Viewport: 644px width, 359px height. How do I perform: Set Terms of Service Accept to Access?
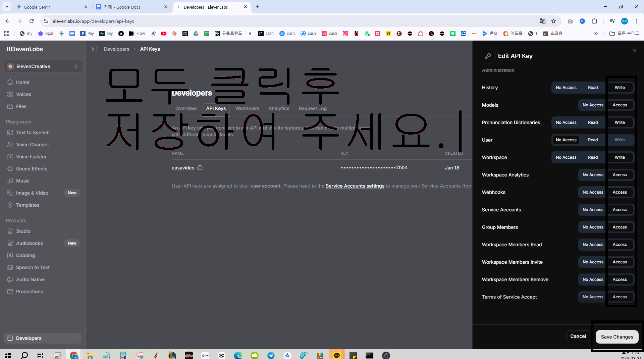point(620,297)
